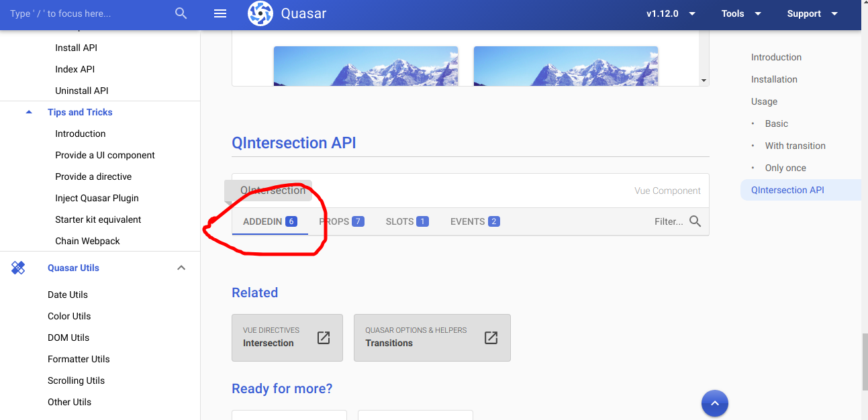Open the Transitions external link icon
Screen dimensions: 868x420
pyautogui.click(x=491, y=337)
